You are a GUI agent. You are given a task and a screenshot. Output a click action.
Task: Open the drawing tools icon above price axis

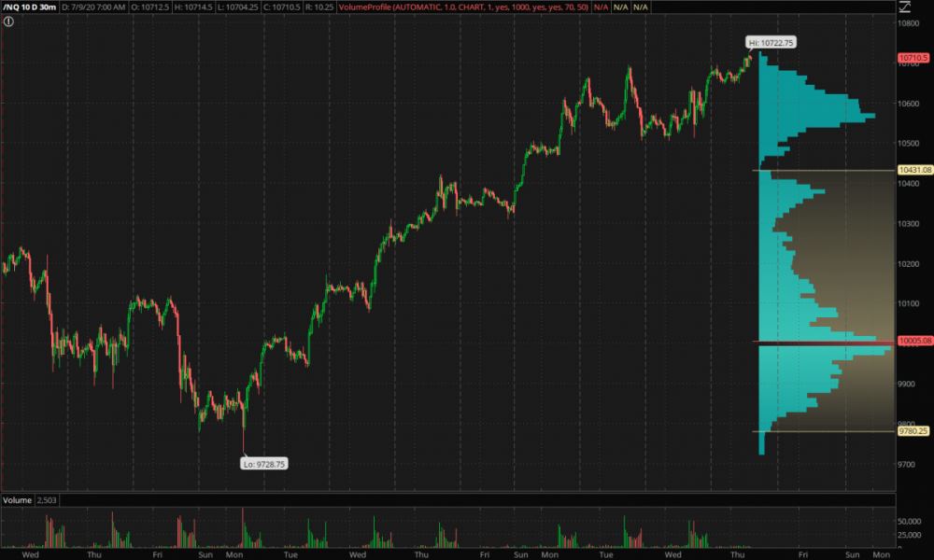(x=904, y=7)
